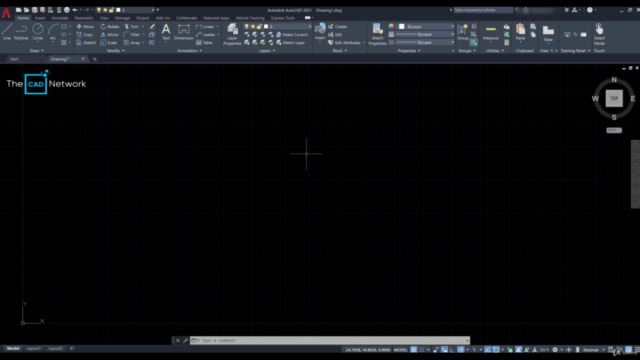Click the Scale tool
This screenshot has height=360, width=640.
click(109, 42)
